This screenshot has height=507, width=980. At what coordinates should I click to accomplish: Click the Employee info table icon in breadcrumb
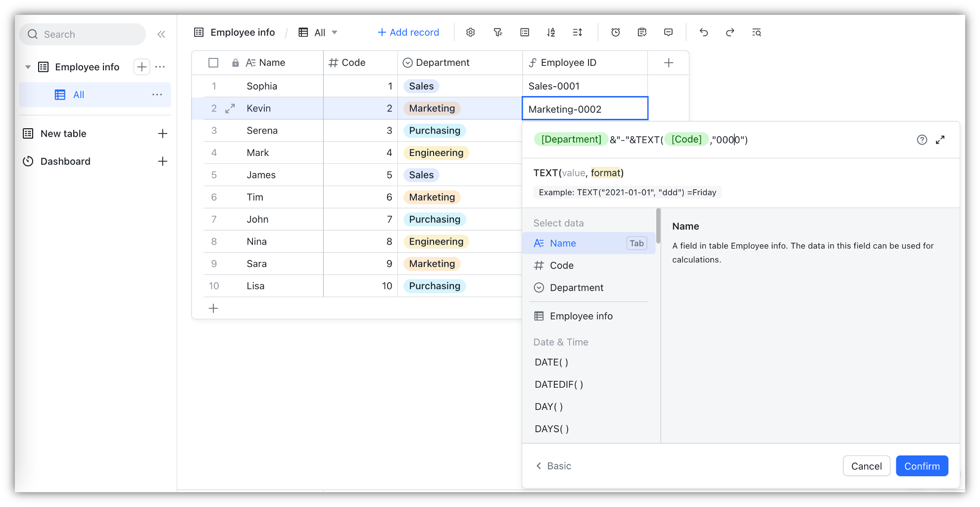pyautogui.click(x=198, y=32)
